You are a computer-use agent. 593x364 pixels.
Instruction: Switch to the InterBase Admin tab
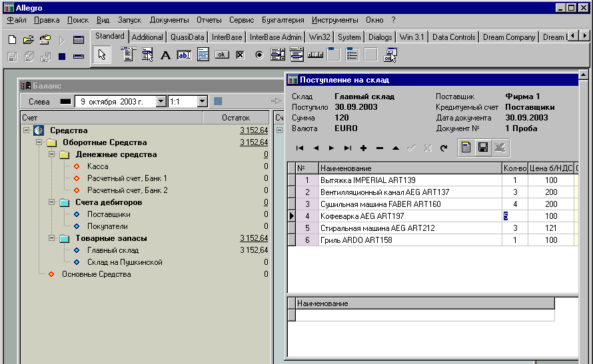click(276, 37)
